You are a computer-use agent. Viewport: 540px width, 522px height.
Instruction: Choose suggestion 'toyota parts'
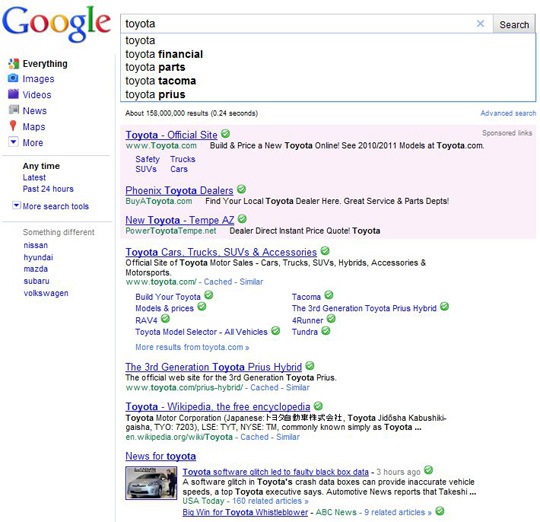coord(155,67)
